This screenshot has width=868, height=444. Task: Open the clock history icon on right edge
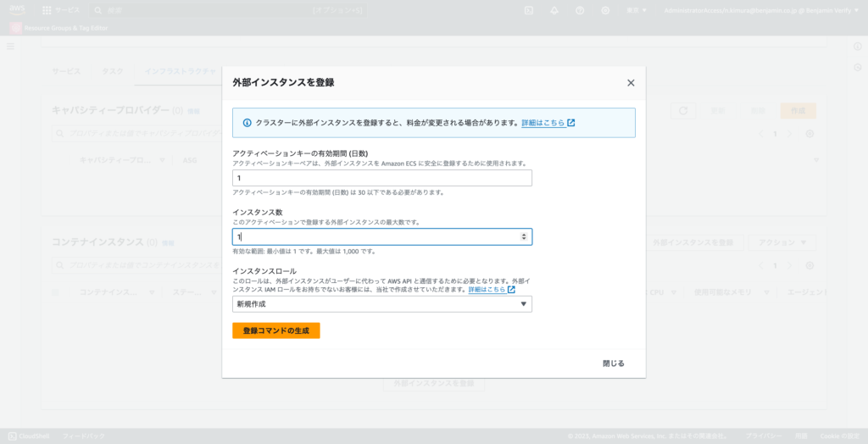click(x=858, y=68)
